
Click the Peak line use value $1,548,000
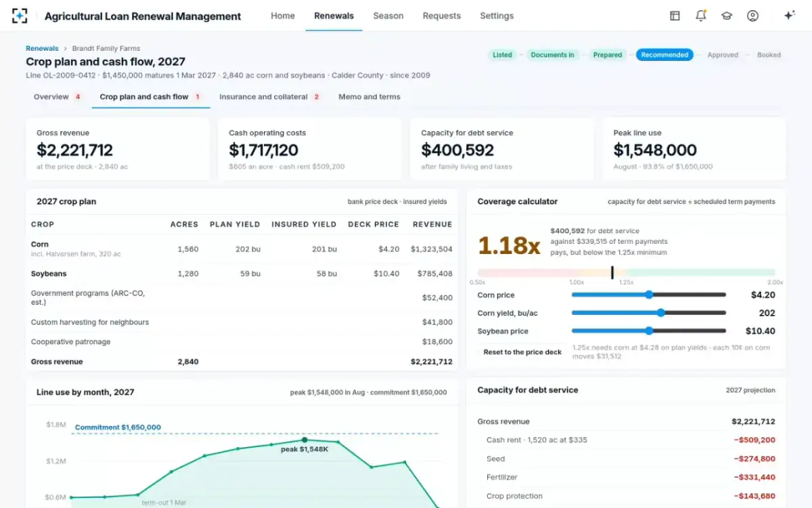point(655,150)
